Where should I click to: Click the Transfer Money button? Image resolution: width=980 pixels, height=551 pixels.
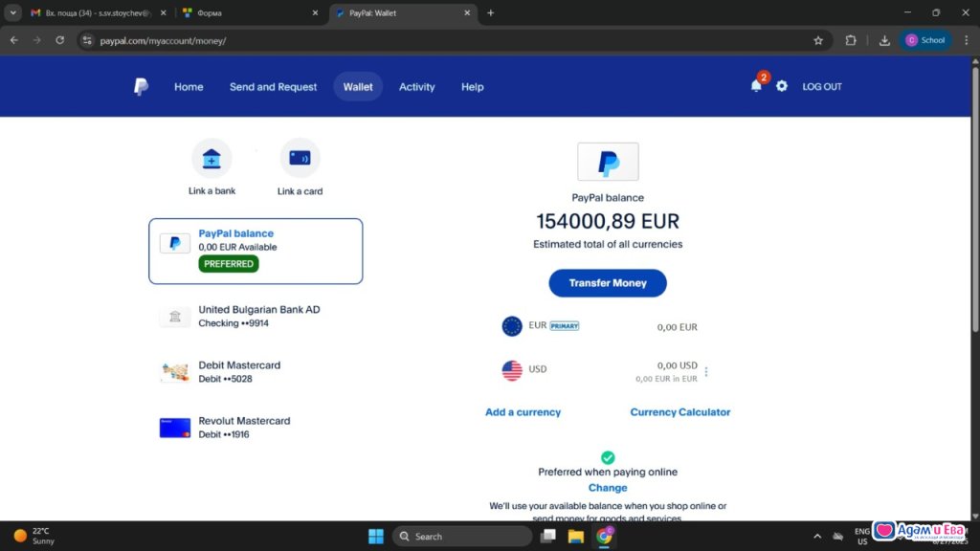point(608,283)
